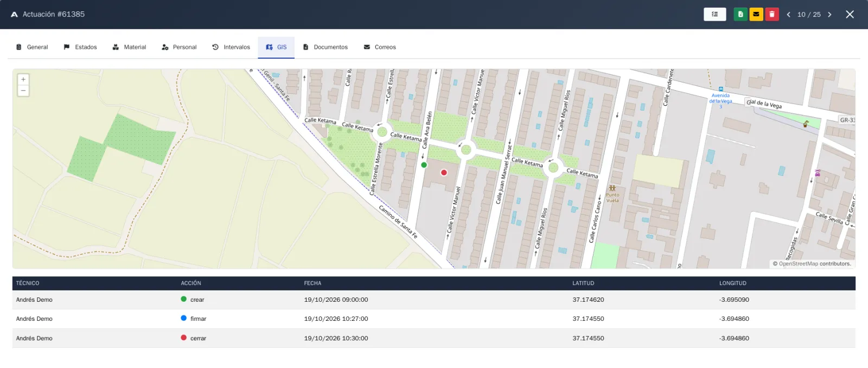
Task: Select the firmar action row
Action: pos(434,319)
